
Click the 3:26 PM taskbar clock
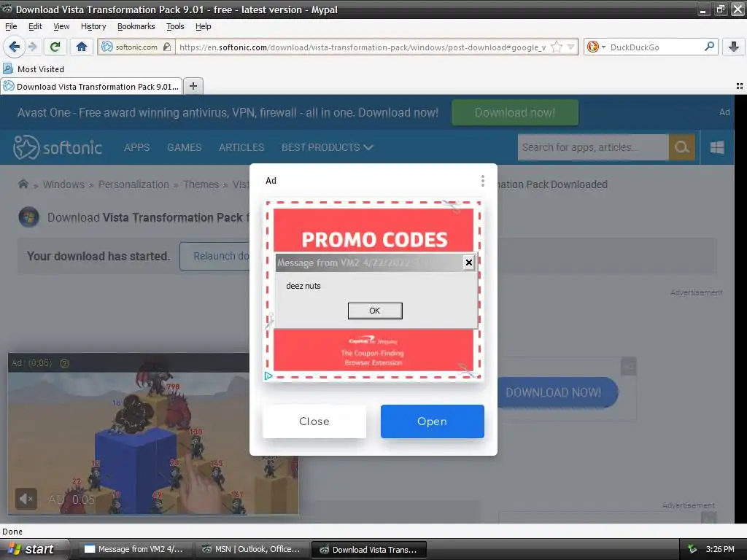720,549
